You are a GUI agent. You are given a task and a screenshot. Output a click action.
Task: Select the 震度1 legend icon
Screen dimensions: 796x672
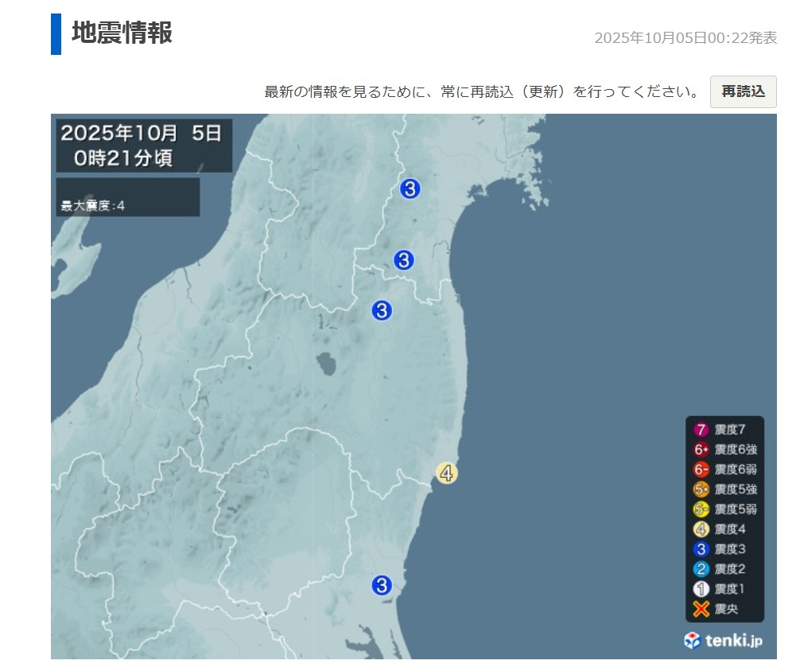[x=701, y=589]
